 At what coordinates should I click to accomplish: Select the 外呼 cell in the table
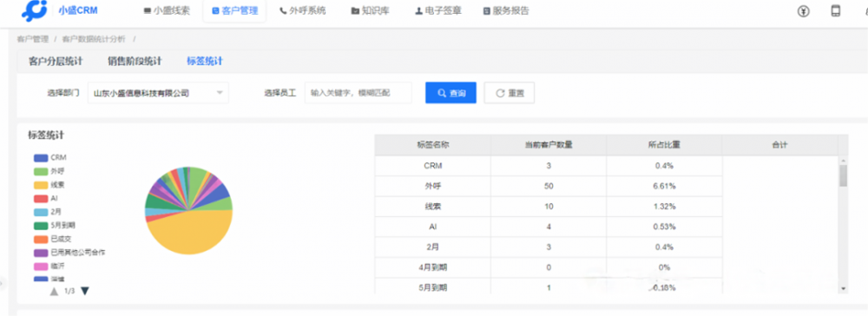(x=432, y=186)
